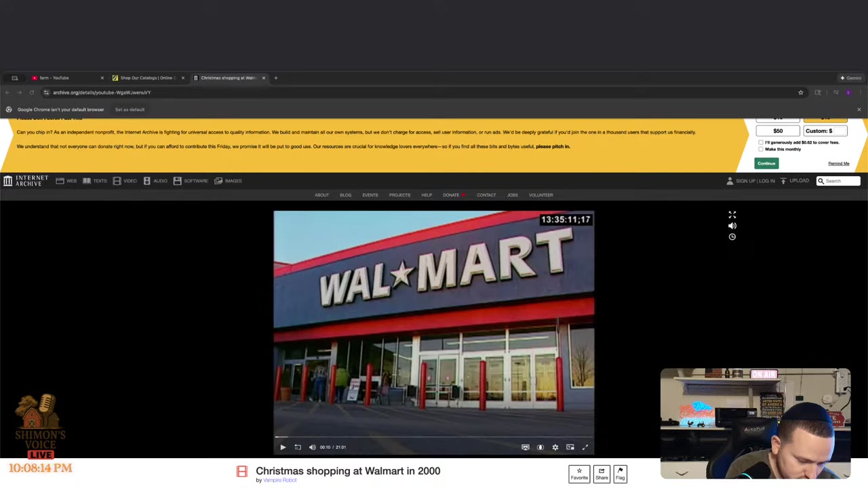Bookmark this page with star icon
Image resolution: width=868 pixels, height=488 pixels.
[800, 93]
